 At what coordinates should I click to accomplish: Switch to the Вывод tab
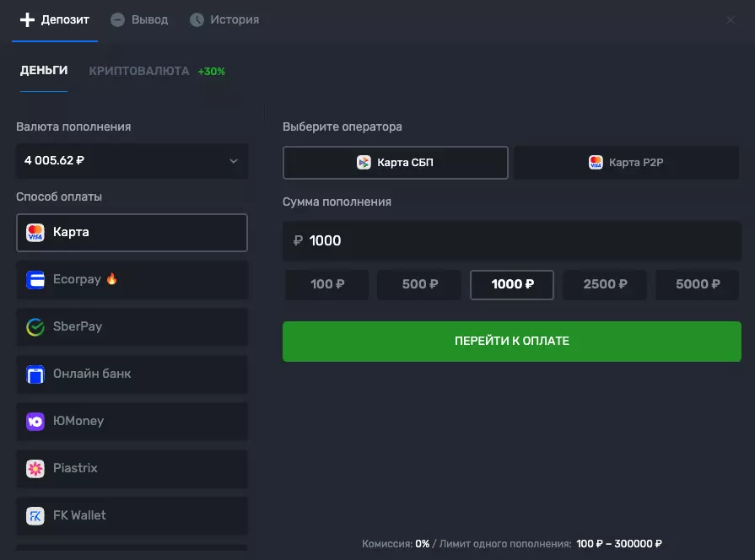[140, 19]
